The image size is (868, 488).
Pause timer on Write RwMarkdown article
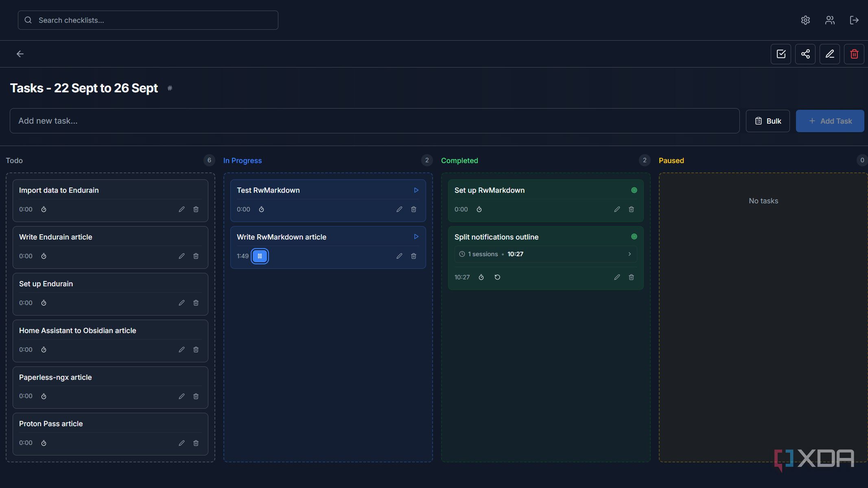(x=260, y=256)
